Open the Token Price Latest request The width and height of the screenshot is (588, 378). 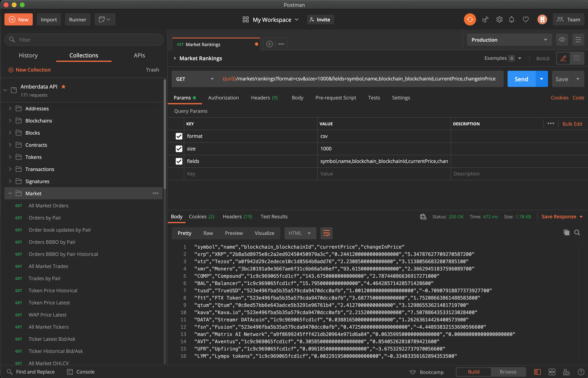(x=49, y=303)
